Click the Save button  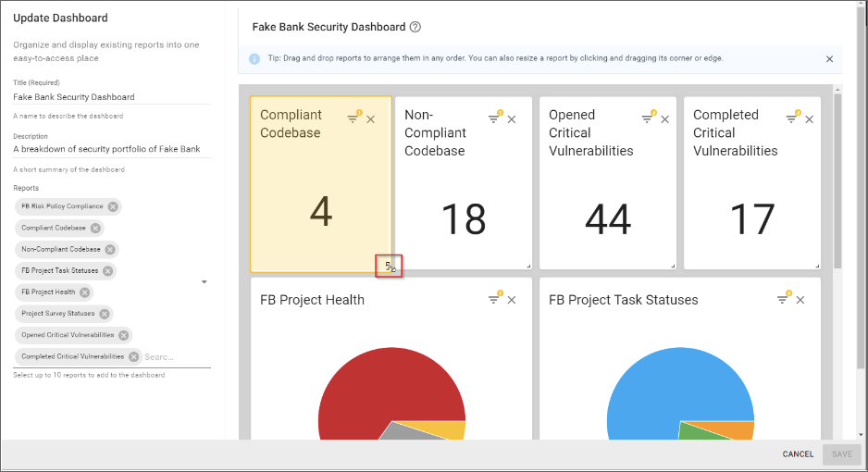click(x=841, y=454)
